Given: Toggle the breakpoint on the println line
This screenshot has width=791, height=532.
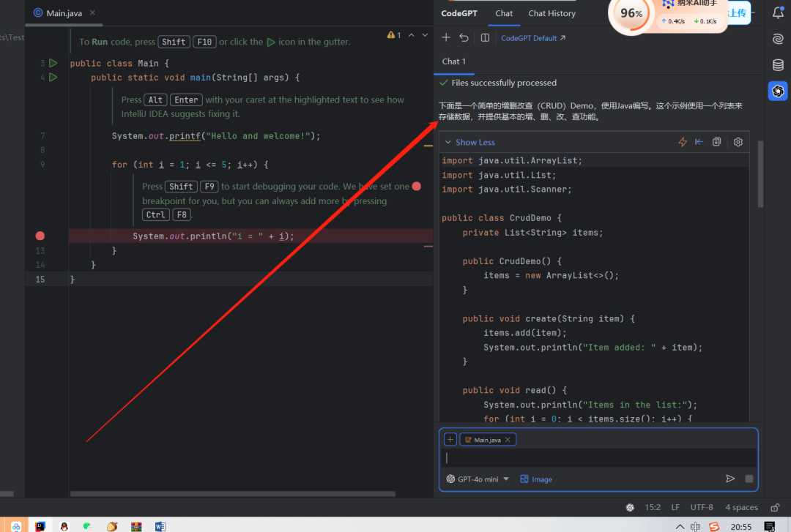Looking at the screenshot, I should [40, 236].
